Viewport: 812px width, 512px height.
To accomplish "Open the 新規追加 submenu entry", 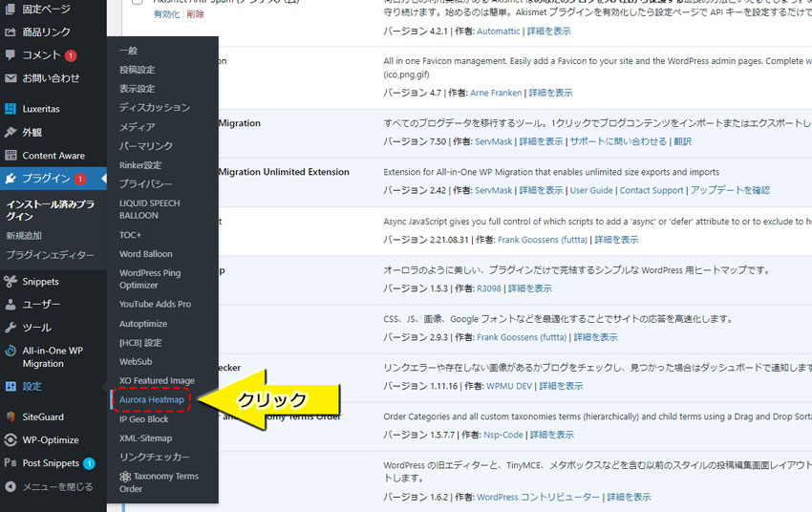I will [24, 236].
